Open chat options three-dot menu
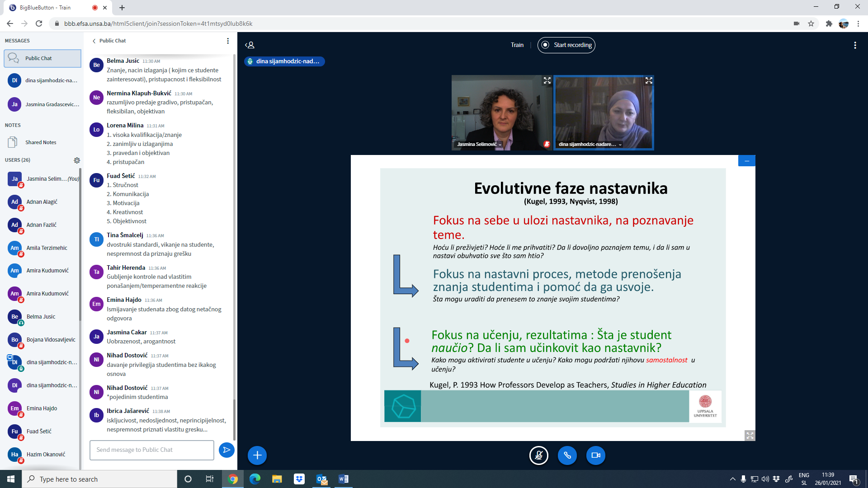This screenshot has width=868, height=488. [x=228, y=41]
